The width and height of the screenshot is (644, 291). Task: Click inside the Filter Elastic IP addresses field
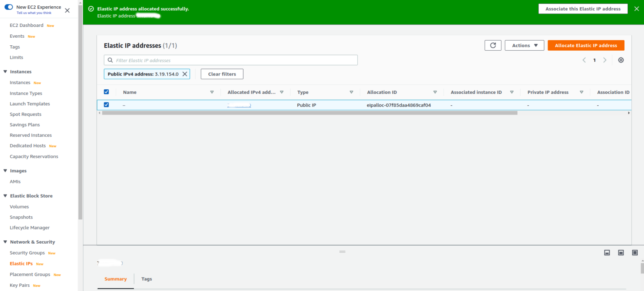coord(231,60)
